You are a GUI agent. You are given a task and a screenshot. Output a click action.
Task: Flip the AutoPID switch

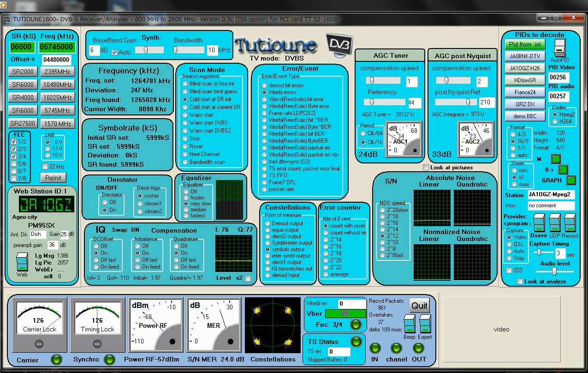[x=559, y=48]
